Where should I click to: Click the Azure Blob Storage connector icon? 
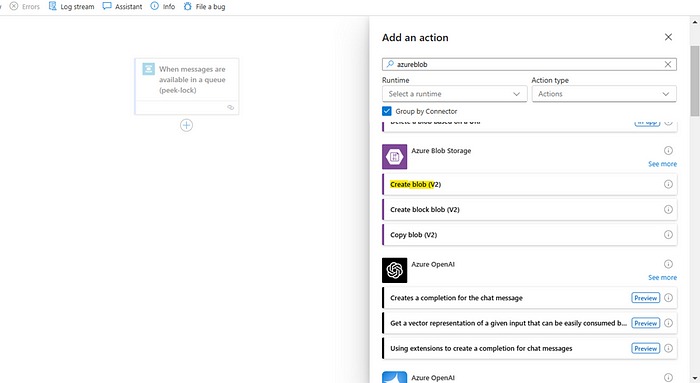395,157
